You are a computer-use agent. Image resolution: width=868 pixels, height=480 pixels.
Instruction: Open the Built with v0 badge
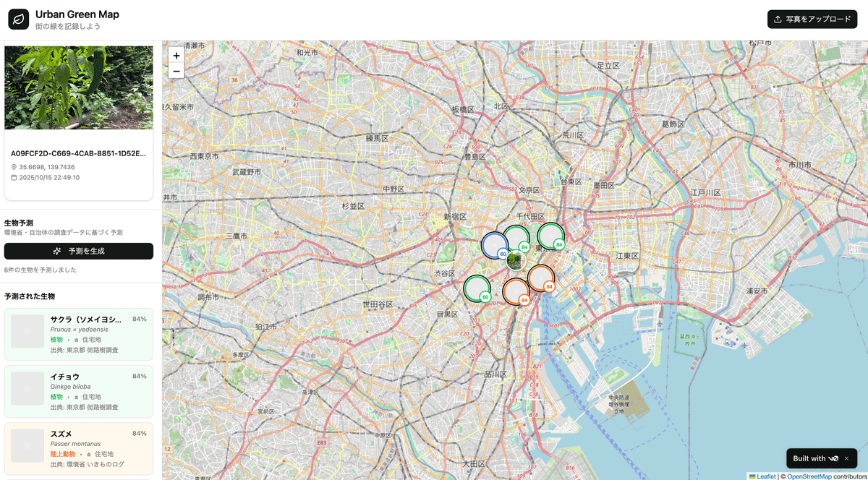click(816, 458)
